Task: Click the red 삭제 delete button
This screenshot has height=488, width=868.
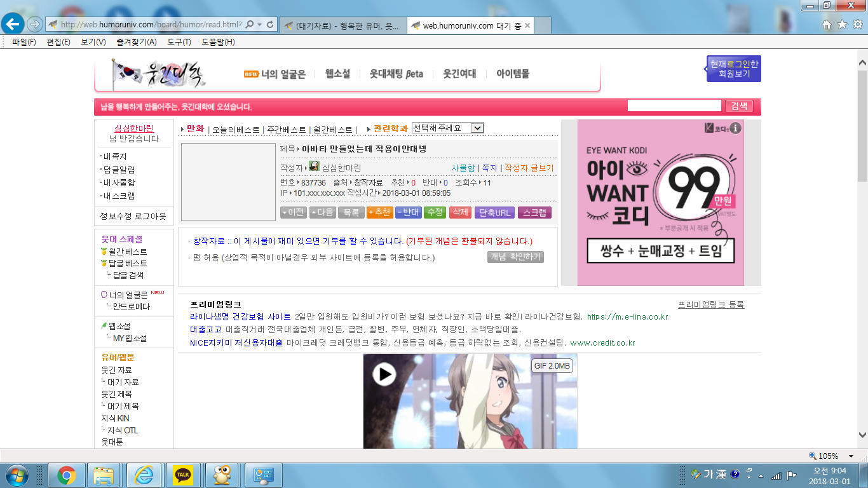Action: (460, 212)
